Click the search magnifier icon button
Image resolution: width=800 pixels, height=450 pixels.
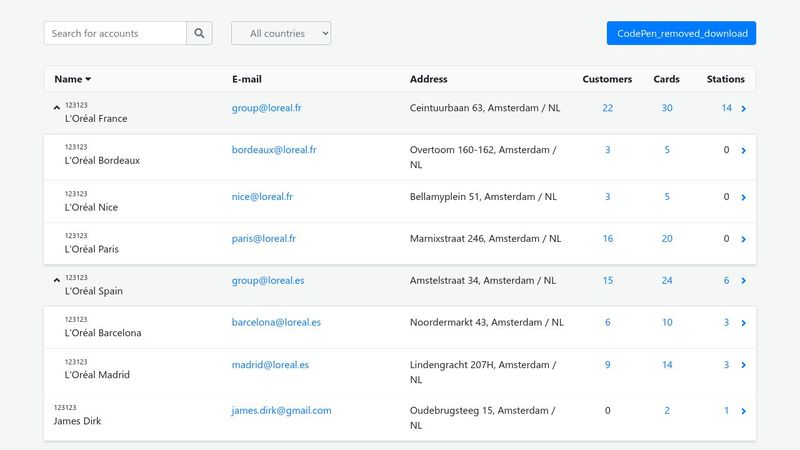coord(200,33)
